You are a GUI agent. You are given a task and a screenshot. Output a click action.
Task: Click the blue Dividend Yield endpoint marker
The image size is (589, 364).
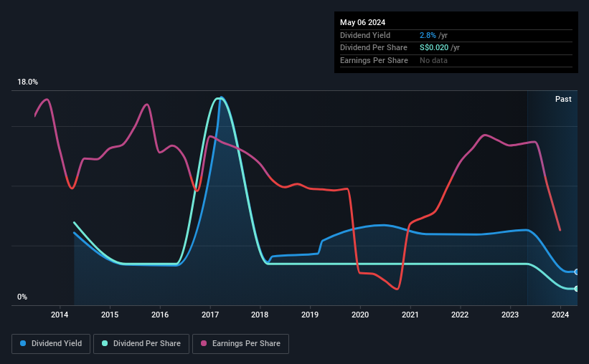[x=576, y=272]
